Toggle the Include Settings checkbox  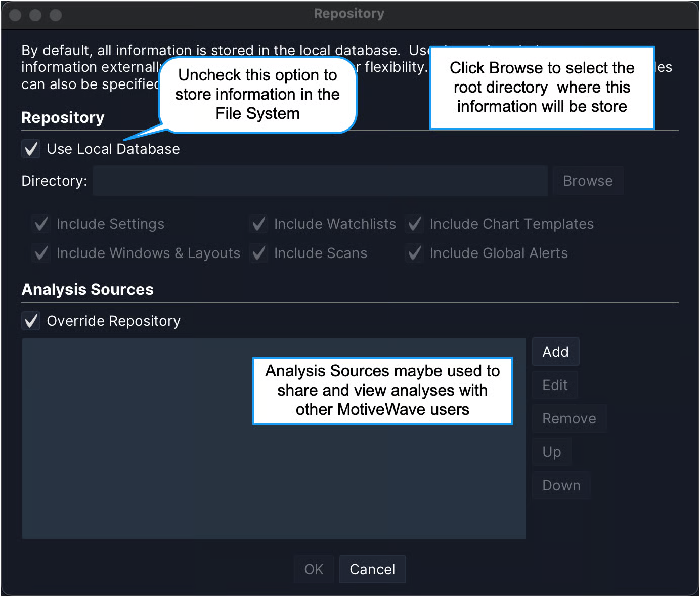click(41, 224)
